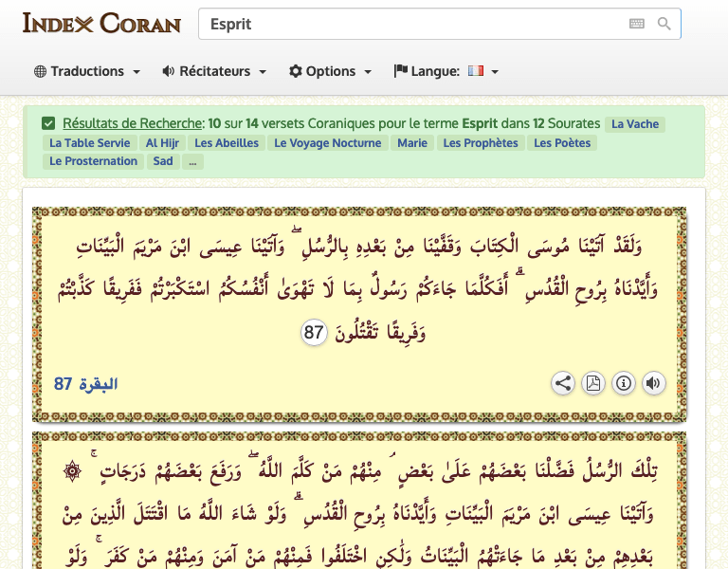Play audio recitation of verse 87

click(x=654, y=383)
